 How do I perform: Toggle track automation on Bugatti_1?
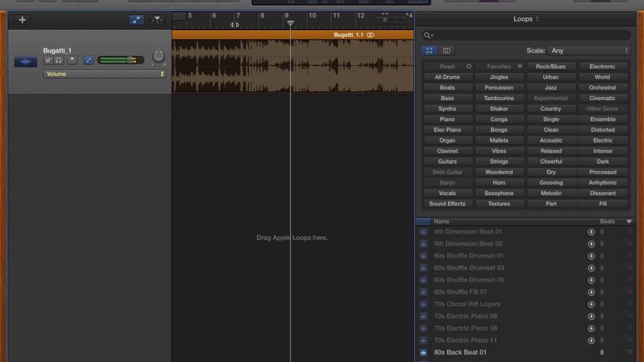point(89,60)
